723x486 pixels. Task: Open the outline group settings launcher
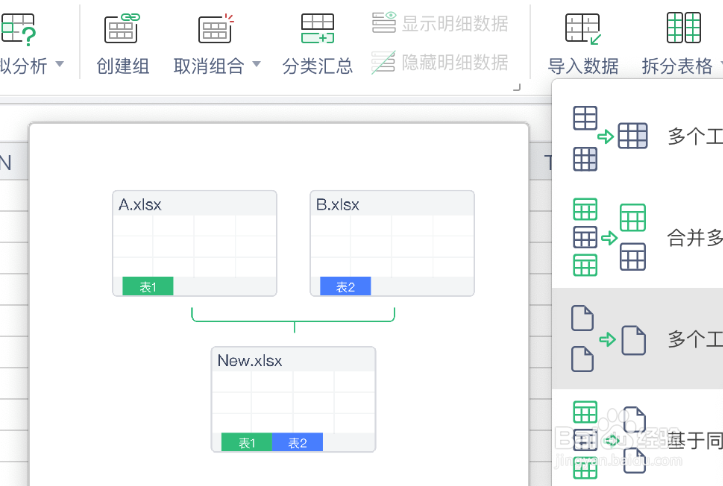click(517, 88)
